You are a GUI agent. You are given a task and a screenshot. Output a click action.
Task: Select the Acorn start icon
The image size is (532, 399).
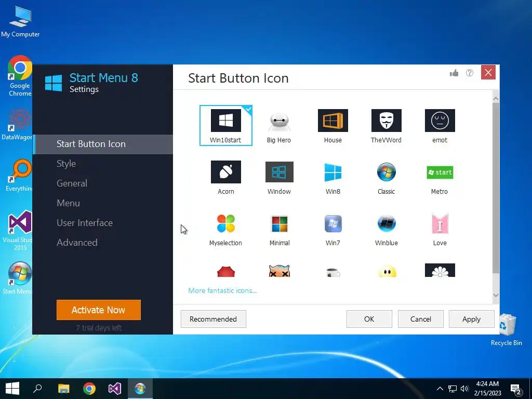tap(225, 177)
